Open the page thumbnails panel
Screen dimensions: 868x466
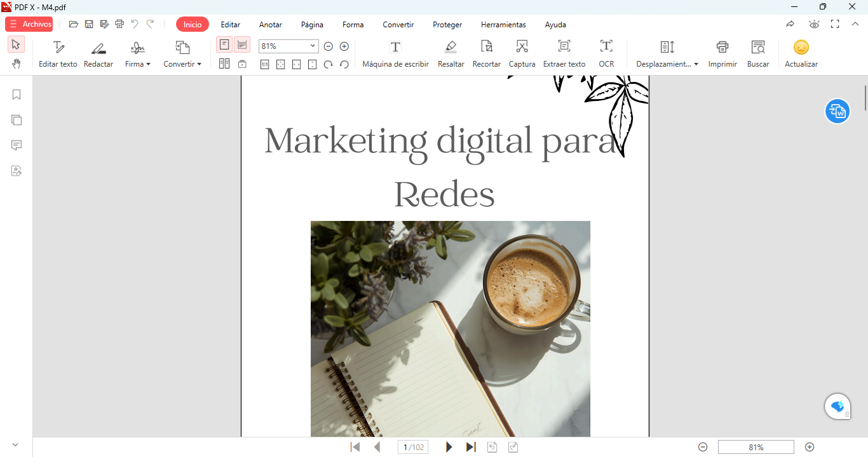tap(16, 119)
